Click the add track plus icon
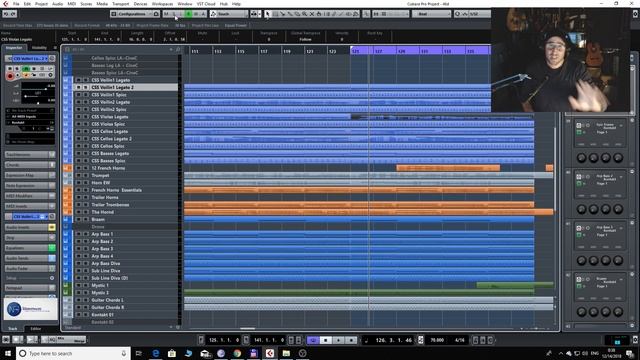 [171, 49]
